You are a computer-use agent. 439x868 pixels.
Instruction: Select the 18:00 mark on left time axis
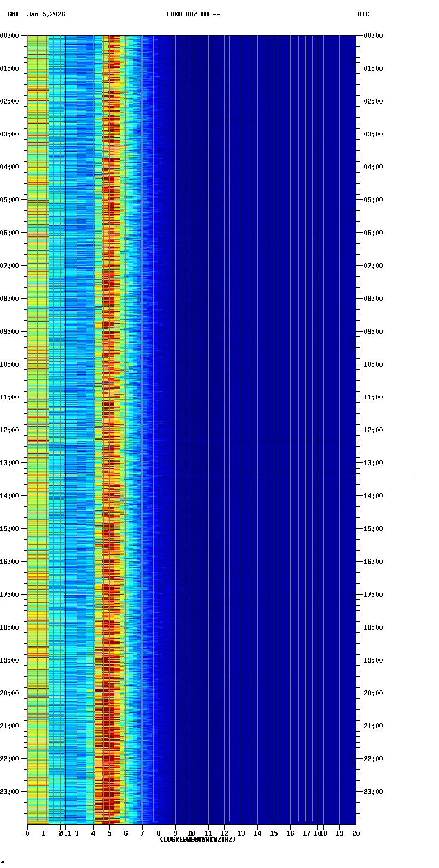[10, 627]
